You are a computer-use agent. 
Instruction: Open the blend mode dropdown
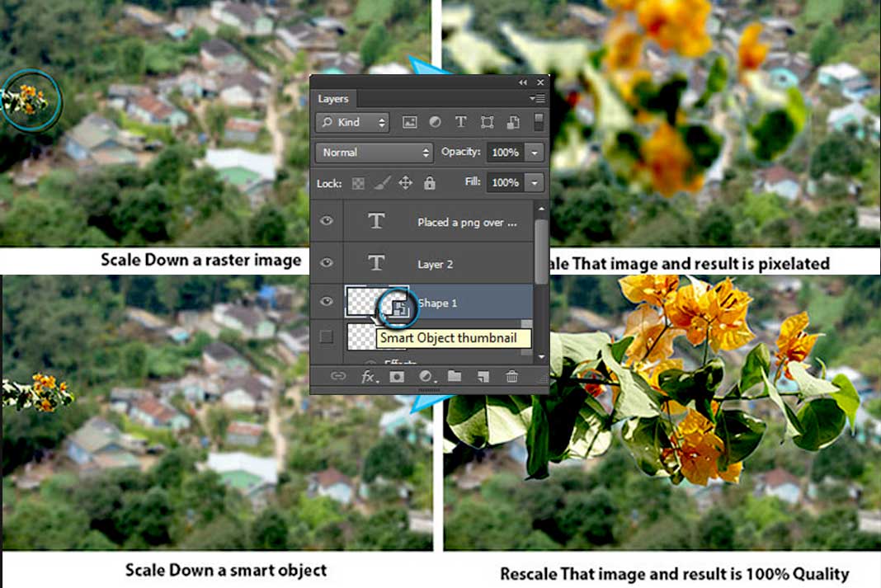[x=374, y=153]
